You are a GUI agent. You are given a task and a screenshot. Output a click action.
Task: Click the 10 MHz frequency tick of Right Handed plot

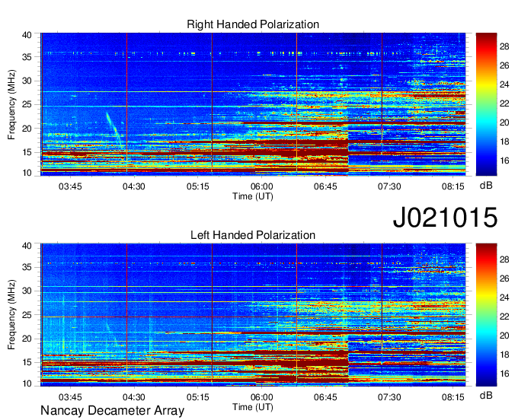coord(27,173)
